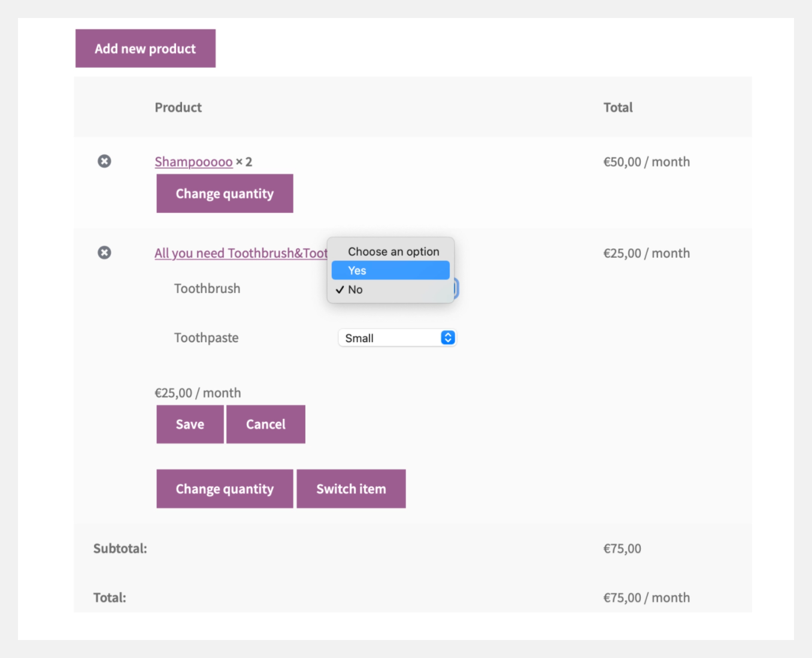Viewport: 812px width, 658px height.
Task: Cancel the item edit
Action: tap(265, 424)
